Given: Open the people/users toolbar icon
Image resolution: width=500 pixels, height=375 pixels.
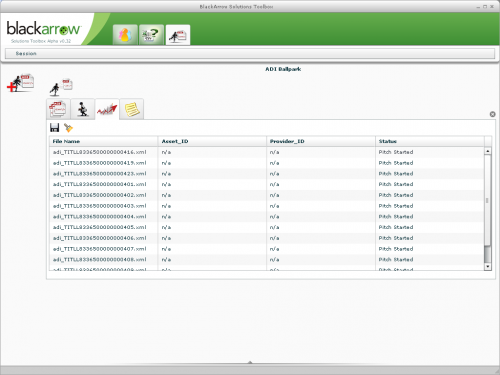Looking at the screenshot, I should coord(125,34).
